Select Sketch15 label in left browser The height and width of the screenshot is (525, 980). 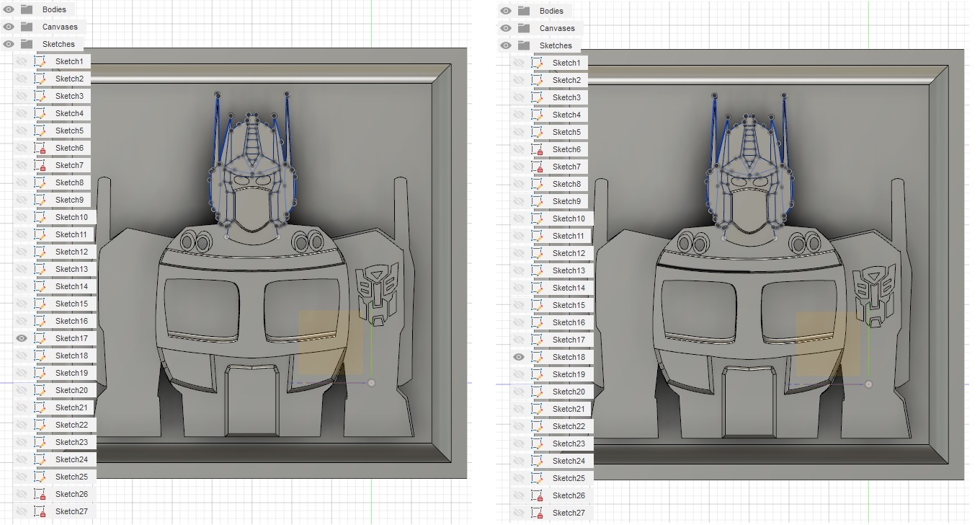(71, 304)
